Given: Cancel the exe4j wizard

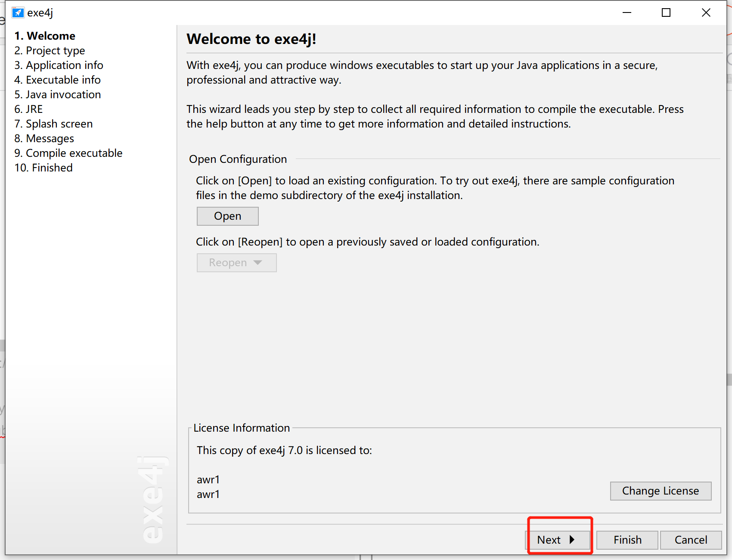Looking at the screenshot, I should pos(691,540).
